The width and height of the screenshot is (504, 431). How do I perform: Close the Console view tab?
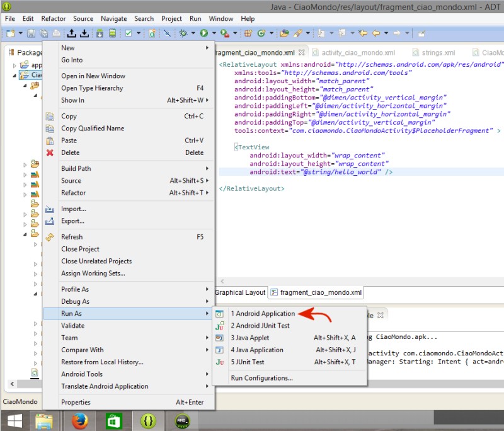pyautogui.click(x=381, y=315)
